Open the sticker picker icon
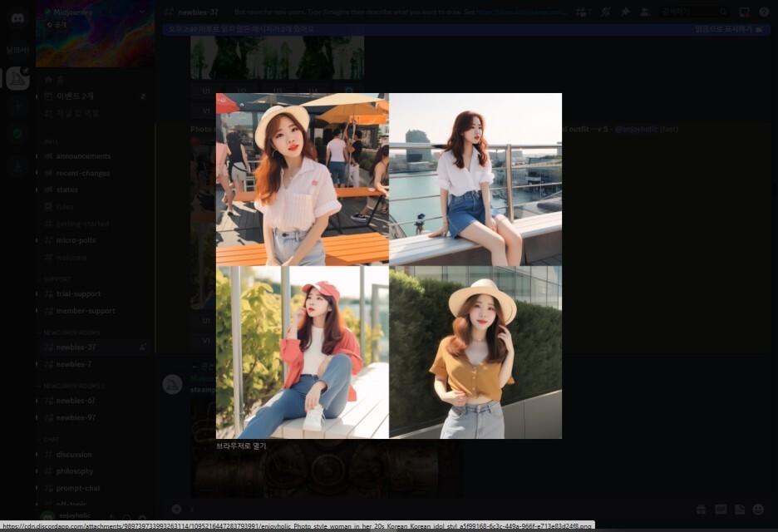The height and width of the screenshot is (532, 778). tap(739, 510)
